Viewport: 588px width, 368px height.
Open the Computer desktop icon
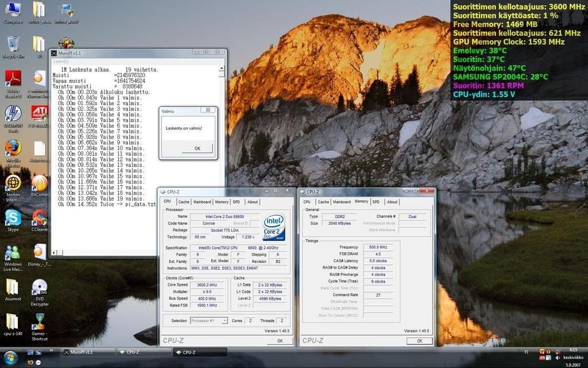[13, 10]
